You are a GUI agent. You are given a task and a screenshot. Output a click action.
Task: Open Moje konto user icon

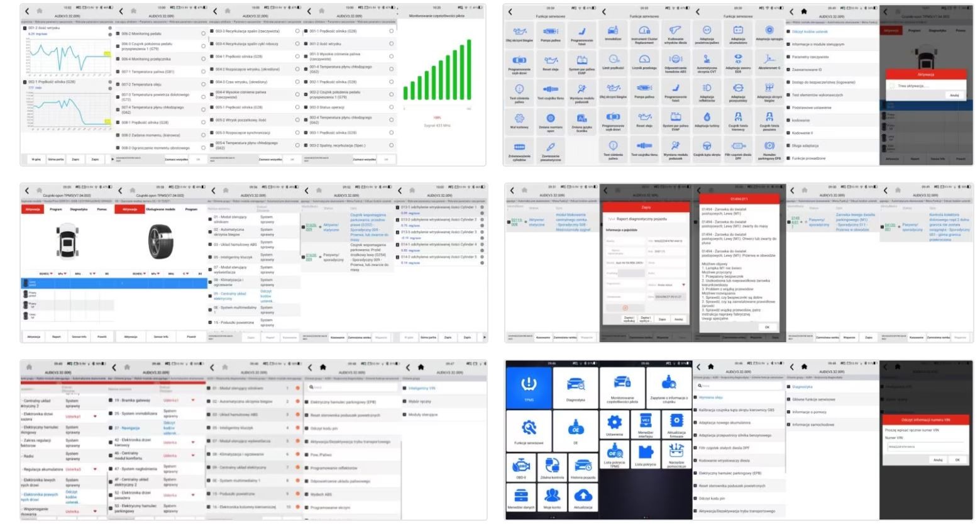551,496
